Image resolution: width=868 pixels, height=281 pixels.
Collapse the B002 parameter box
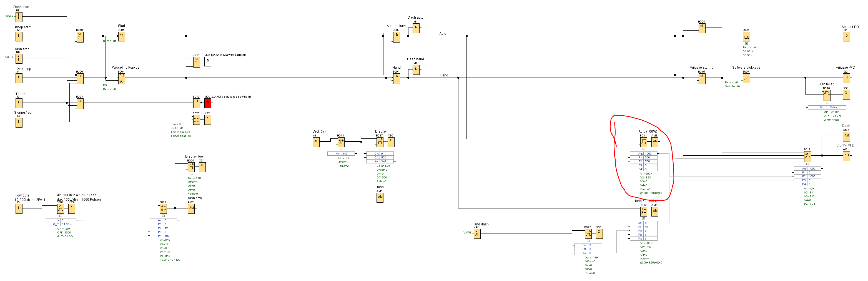click(x=61, y=216)
